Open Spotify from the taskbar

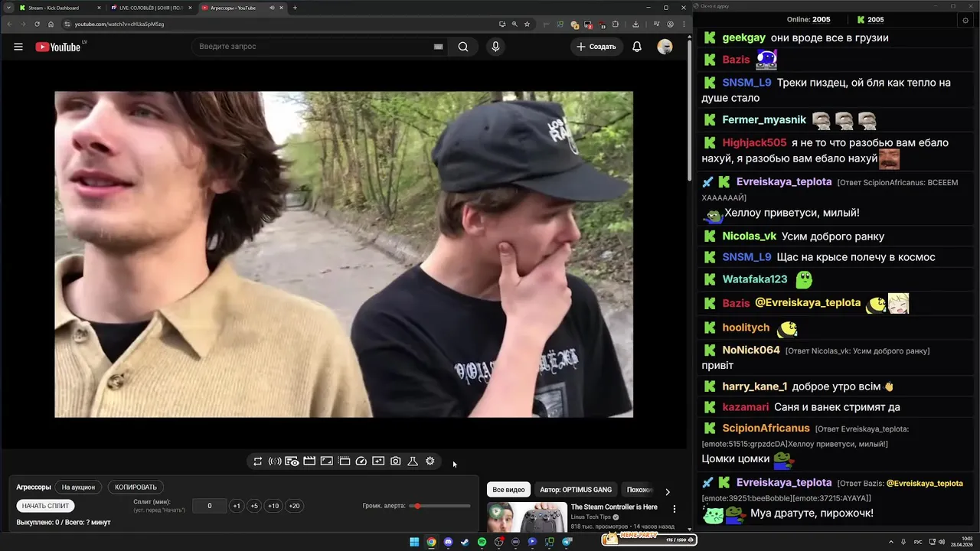click(x=482, y=542)
